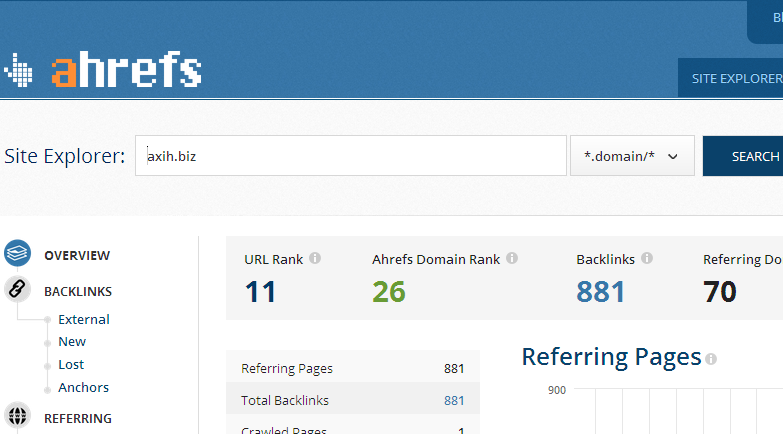
Task: Open the *.domain/* mode dropdown
Action: (632, 156)
